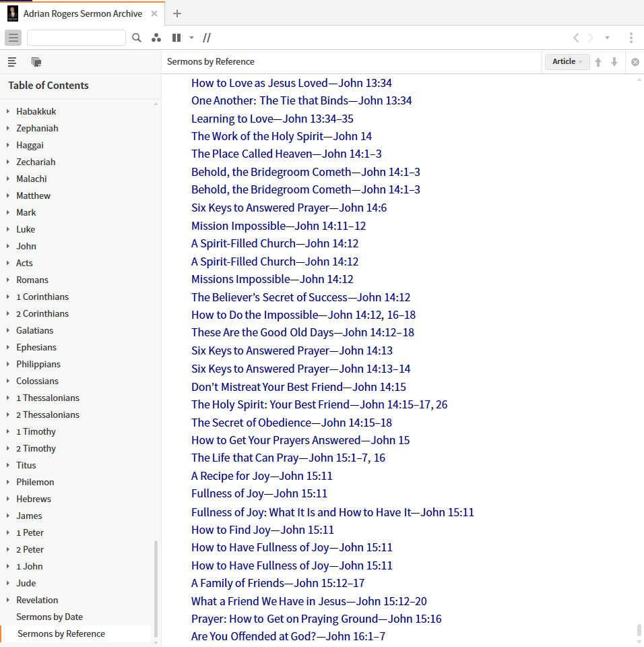Viewport: 644px width, 647px height.
Task: Select Zephaniah in table of contents
Action: click(x=37, y=128)
